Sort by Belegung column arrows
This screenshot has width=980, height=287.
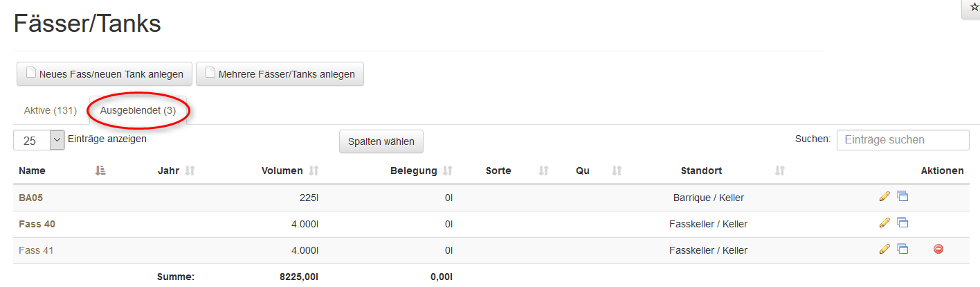coord(448,171)
